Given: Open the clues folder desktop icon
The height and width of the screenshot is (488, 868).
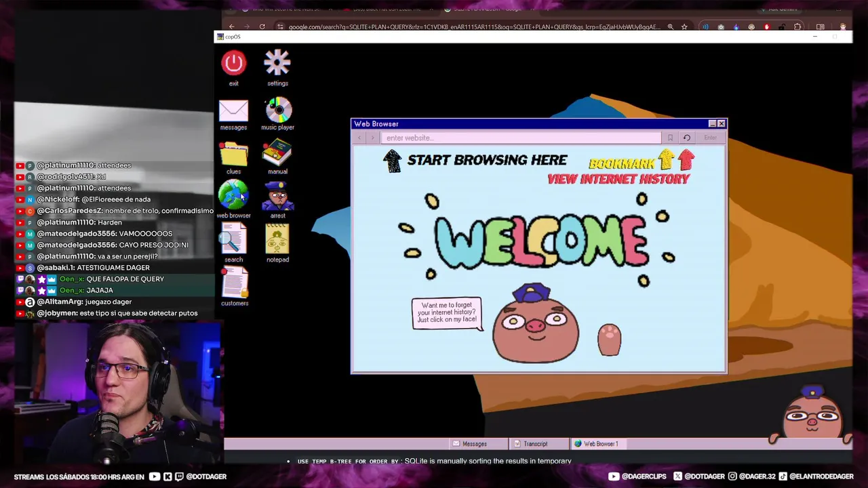Looking at the screenshot, I should [x=233, y=155].
